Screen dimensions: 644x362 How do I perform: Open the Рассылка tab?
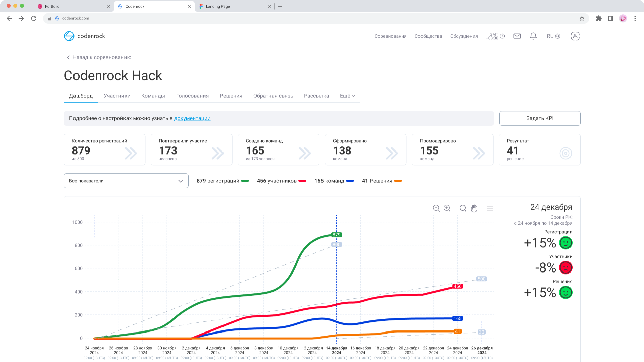(x=316, y=96)
